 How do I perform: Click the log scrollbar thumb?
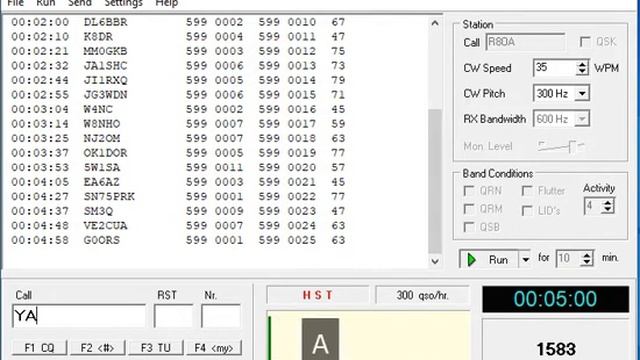435,181
